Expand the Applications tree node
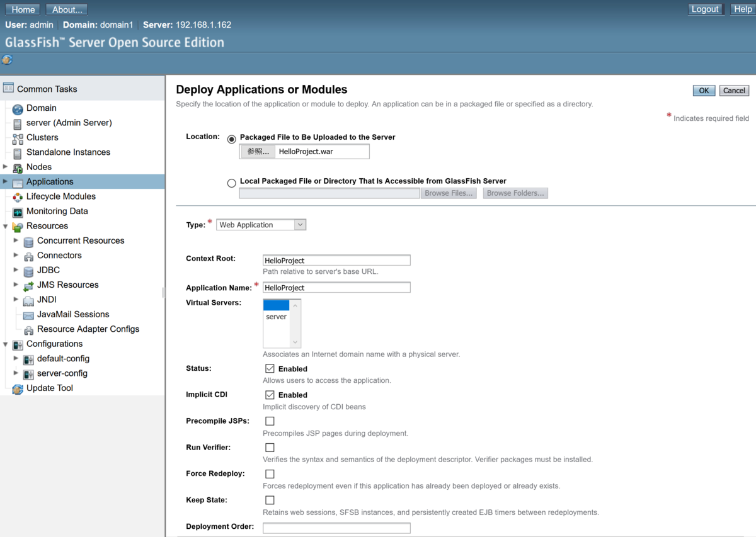This screenshot has height=537, width=756. (6, 181)
